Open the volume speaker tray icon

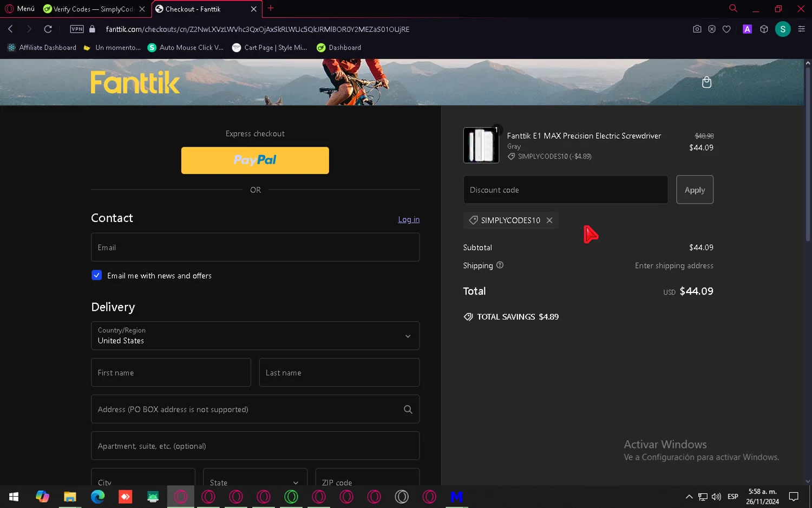(x=716, y=497)
